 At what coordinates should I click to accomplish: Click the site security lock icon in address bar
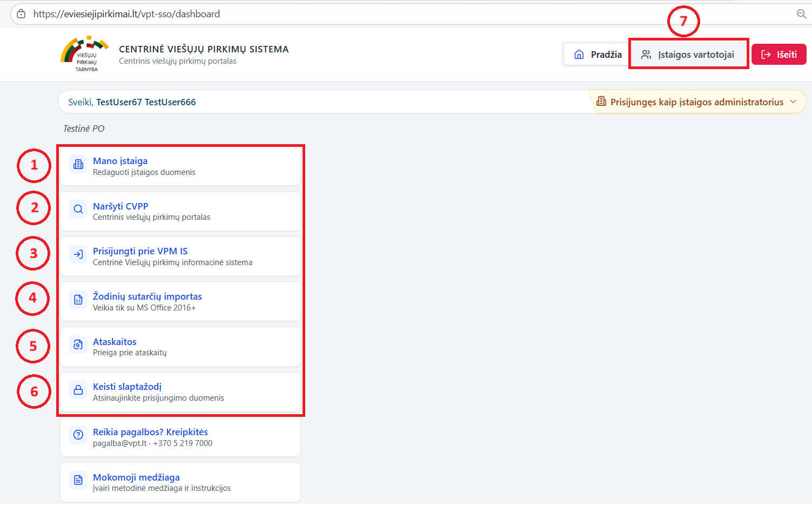coord(21,14)
